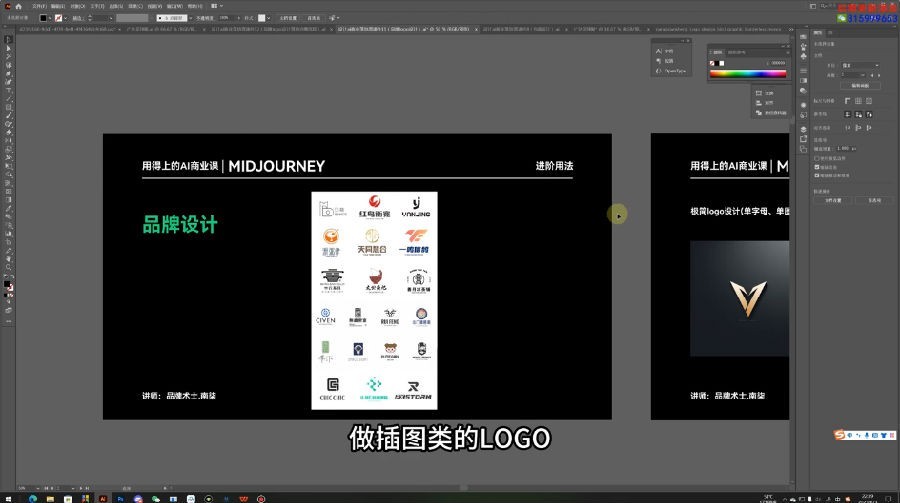Open the 样式 graphic style dropdown
900x503 pixels.
pyautogui.click(x=269, y=18)
